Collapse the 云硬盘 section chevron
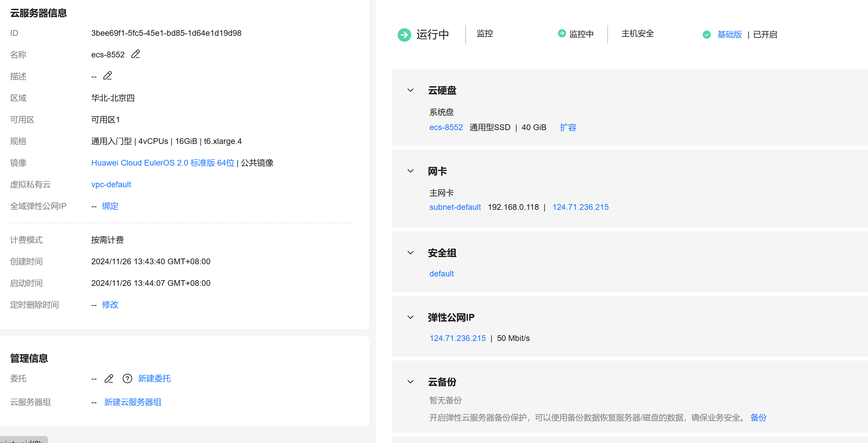Screen dimensions: 868x443 click(410, 90)
